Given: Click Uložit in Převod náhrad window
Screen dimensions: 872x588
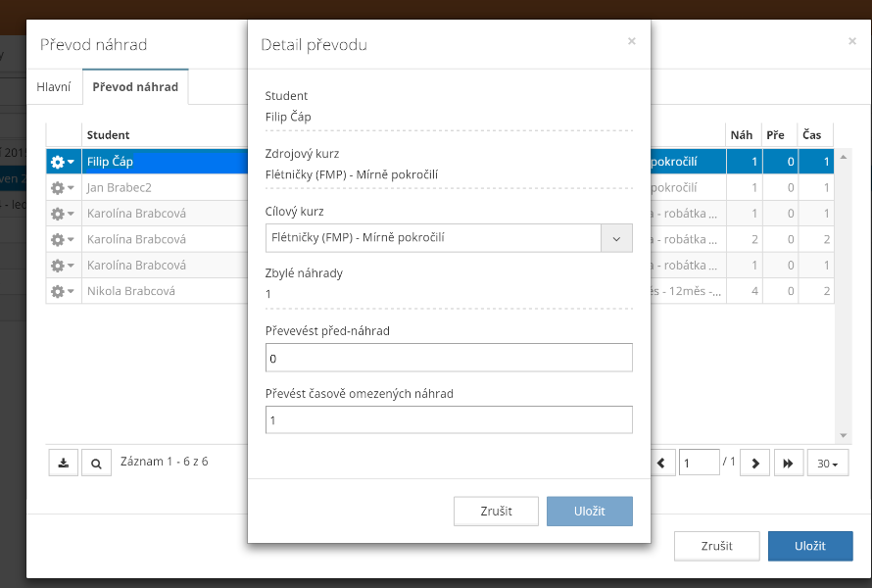Looking at the screenshot, I should coord(810,546).
